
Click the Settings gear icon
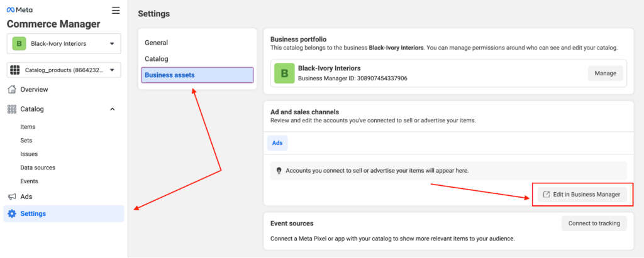tap(12, 213)
